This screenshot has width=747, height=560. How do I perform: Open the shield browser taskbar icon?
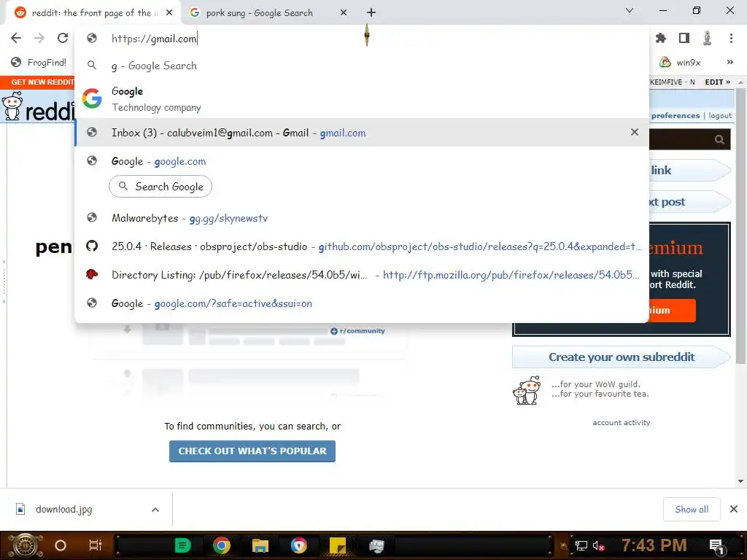click(298, 545)
